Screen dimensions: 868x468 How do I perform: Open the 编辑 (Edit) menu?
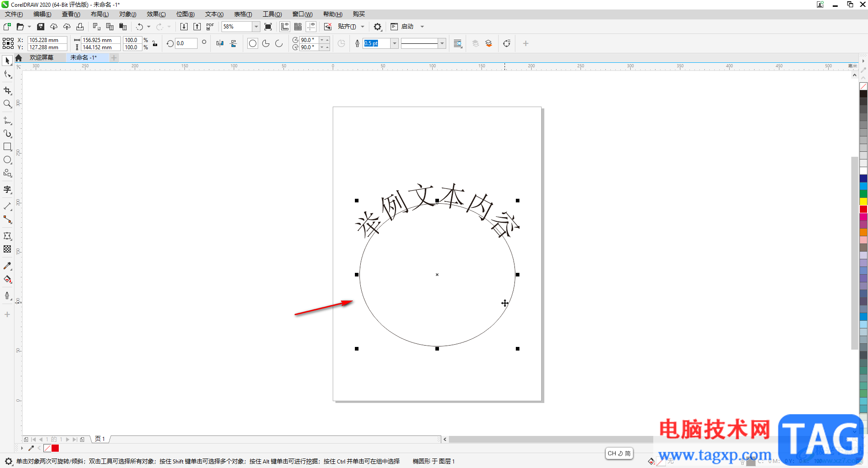tap(42, 14)
